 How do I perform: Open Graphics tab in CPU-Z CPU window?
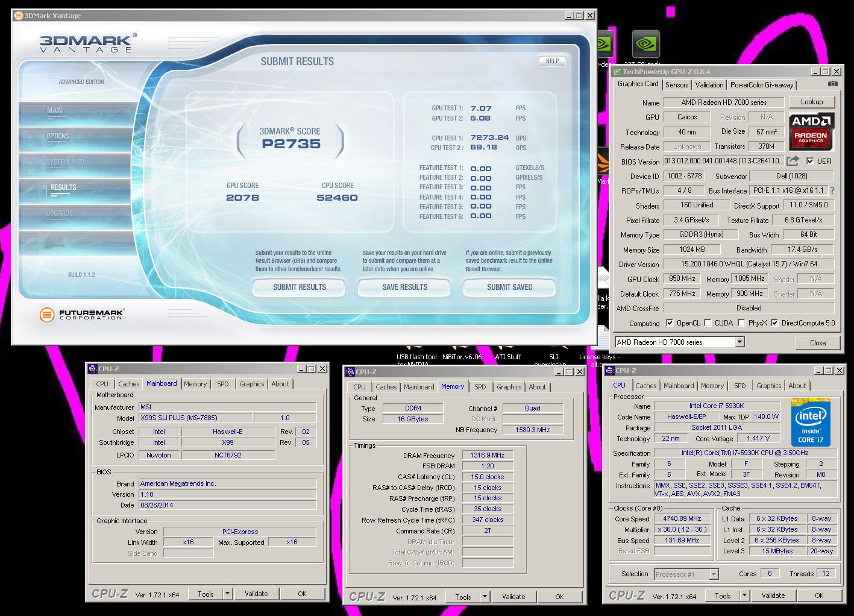[768, 386]
